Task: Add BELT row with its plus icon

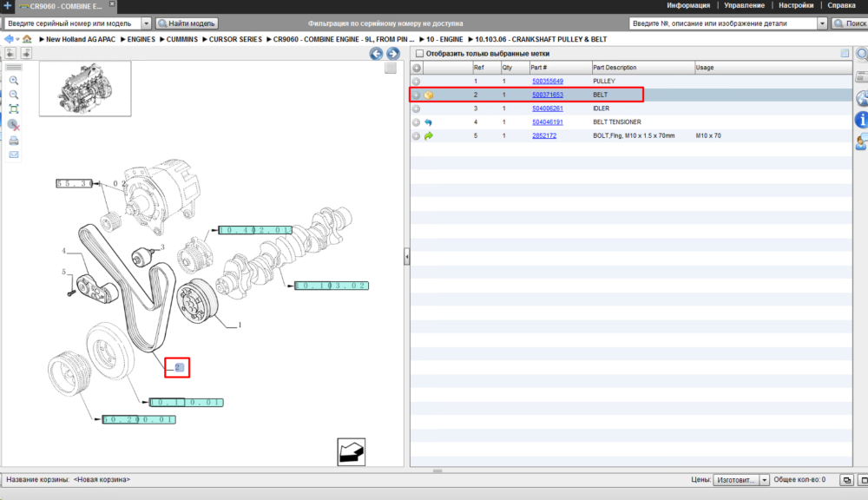Action: pos(417,95)
